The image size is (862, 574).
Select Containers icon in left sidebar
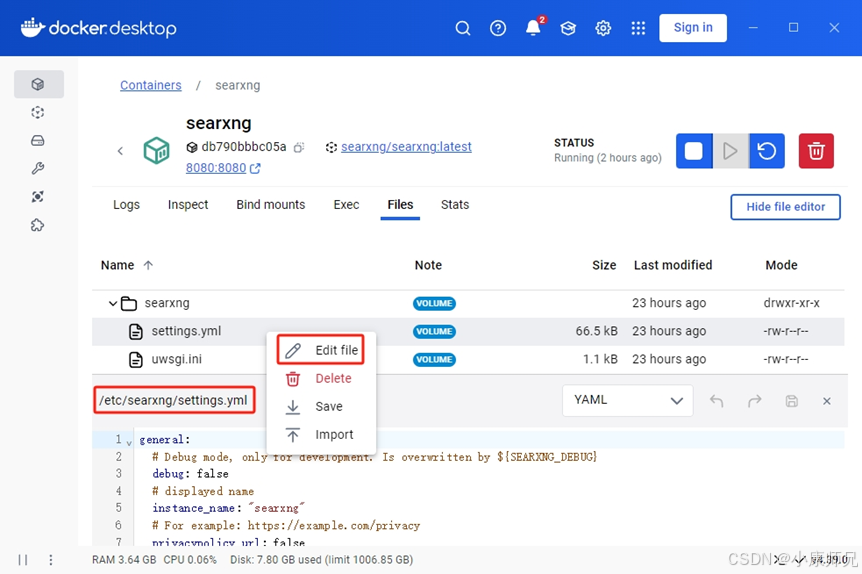tap(38, 84)
